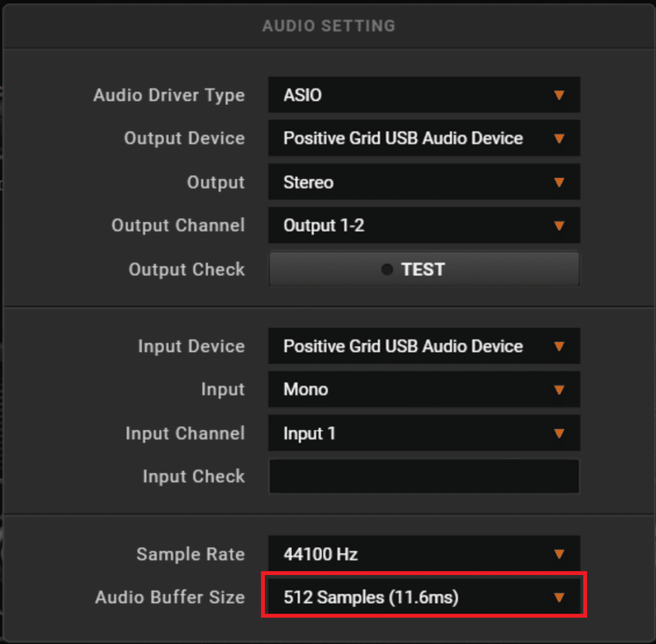This screenshot has width=656, height=644.
Task: Click the arrow icon in Input Device row
Action: click(x=559, y=346)
